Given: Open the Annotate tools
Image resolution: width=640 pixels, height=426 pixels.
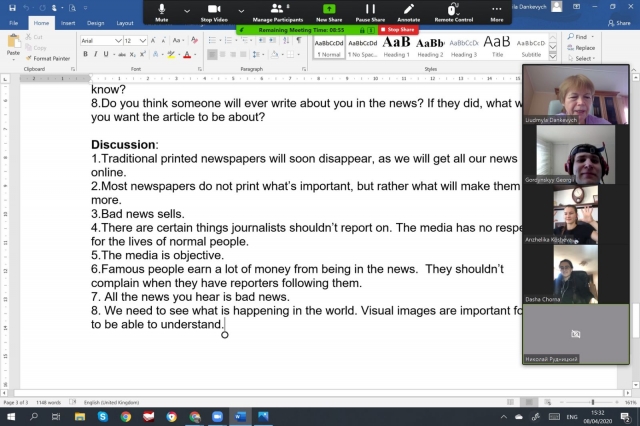Looking at the screenshot, I should [x=408, y=10].
